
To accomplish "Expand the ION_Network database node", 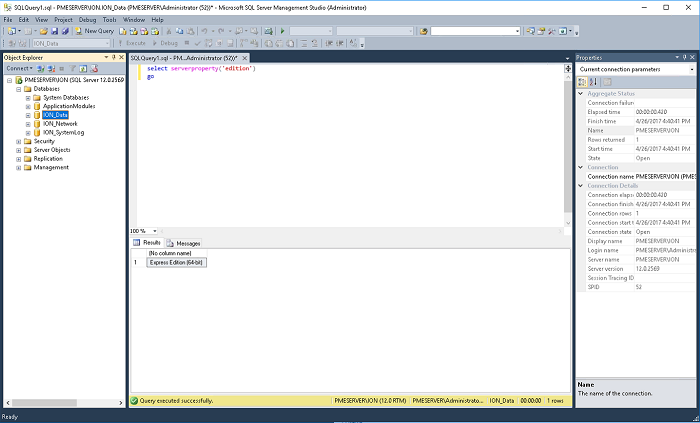I will (28, 124).
